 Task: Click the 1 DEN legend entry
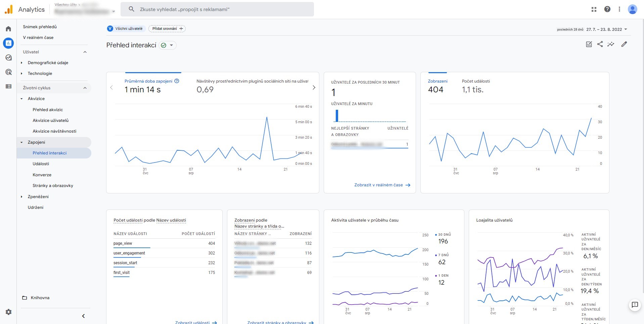[x=442, y=279]
